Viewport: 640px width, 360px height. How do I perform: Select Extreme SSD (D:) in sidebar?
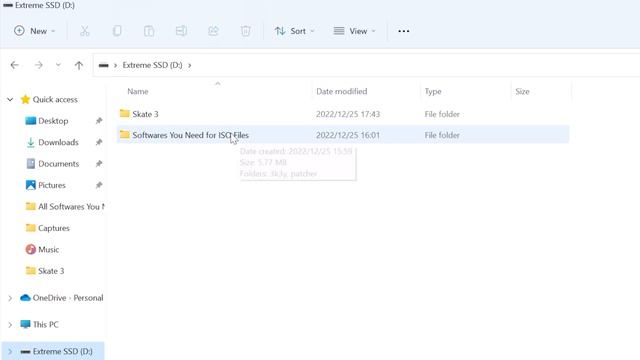pyautogui.click(x=62, y=351)
